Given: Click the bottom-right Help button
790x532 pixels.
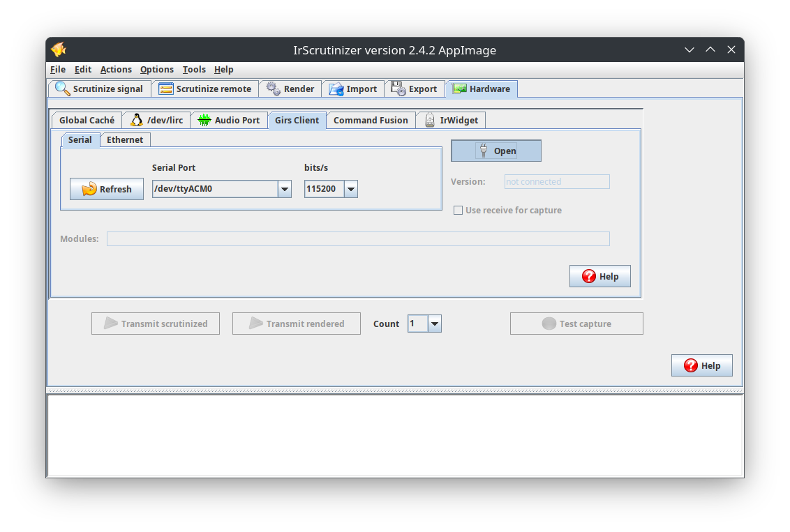Looking at the screenshot, I should point(701,365).
